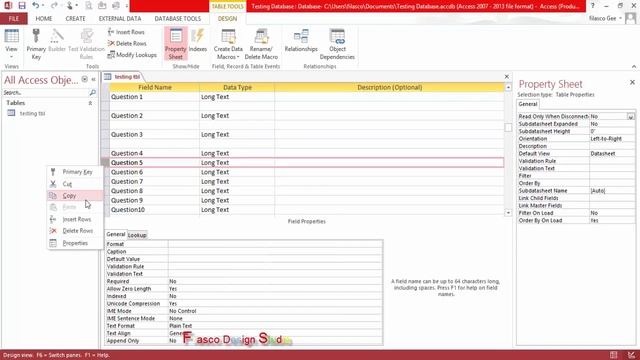
Task: Click the Format property field
Action: coord(276,244)
